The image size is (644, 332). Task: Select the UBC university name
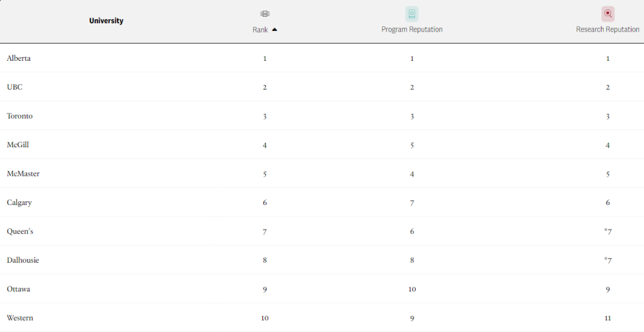pyautogui.click(x=15, y=88)
